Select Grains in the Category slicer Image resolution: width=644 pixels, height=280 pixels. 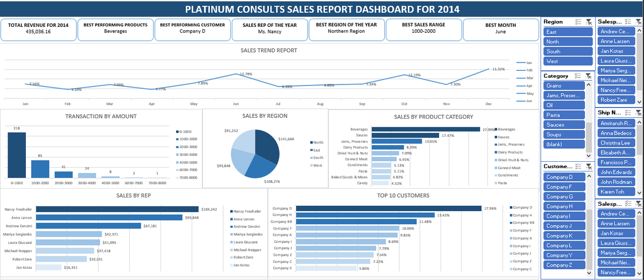pos(564,85)
